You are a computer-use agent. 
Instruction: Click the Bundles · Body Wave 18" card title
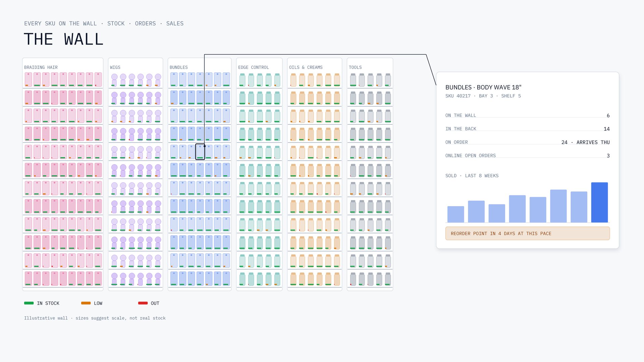click(483, 87)
